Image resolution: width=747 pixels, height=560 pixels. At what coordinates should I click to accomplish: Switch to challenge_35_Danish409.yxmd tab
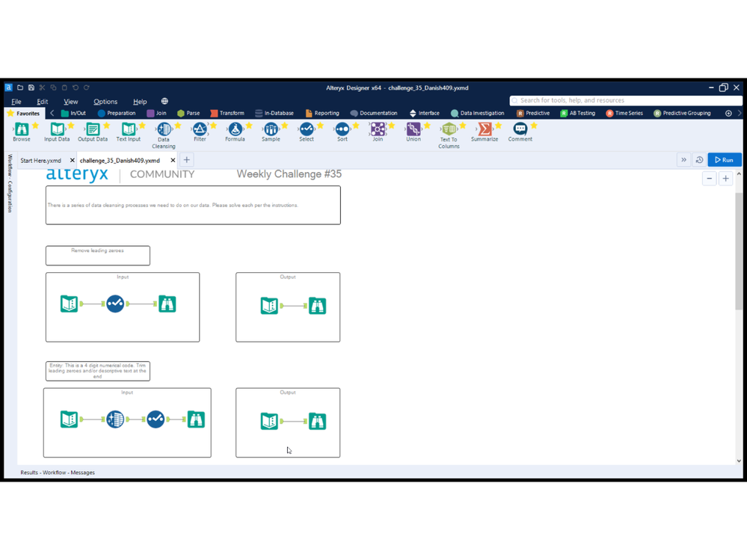pos(120,161)
